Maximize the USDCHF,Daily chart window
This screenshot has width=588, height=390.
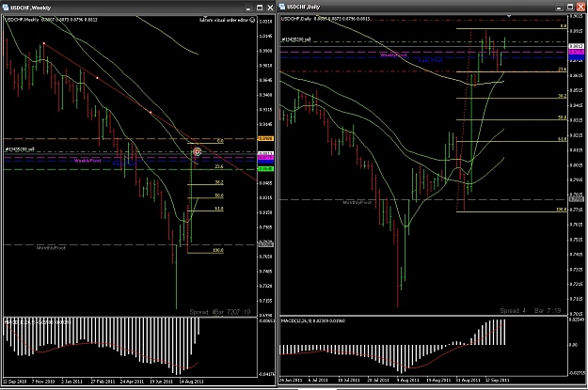point(570,8)
